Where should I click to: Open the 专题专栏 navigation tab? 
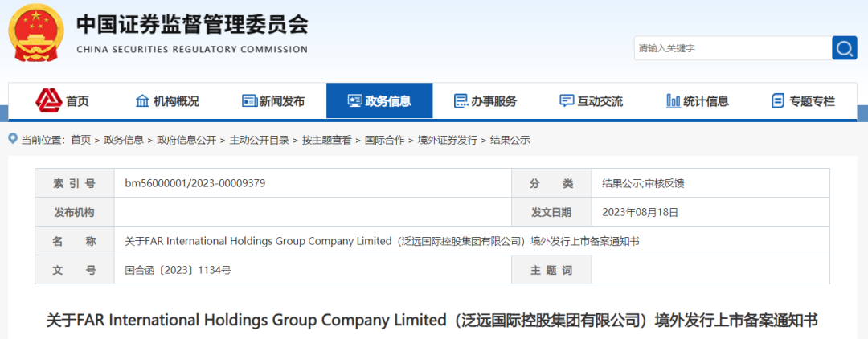[x=803, y=101]
